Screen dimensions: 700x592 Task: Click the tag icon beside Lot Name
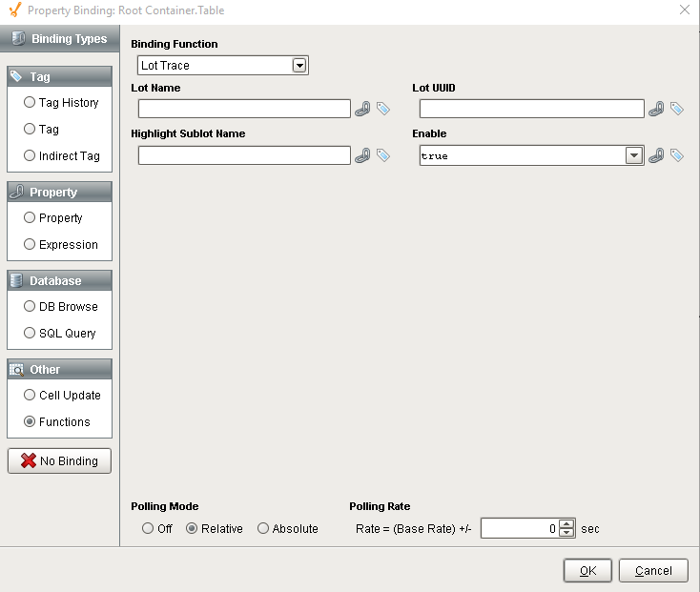pos(382,109)
